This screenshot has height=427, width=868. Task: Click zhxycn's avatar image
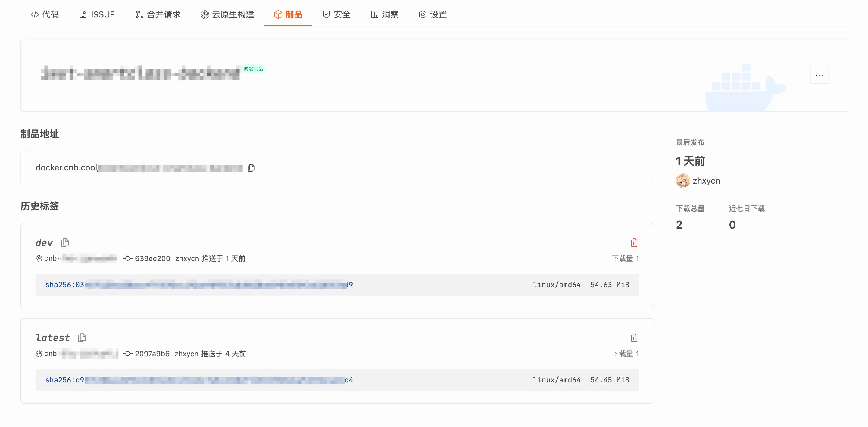(682, 181)
